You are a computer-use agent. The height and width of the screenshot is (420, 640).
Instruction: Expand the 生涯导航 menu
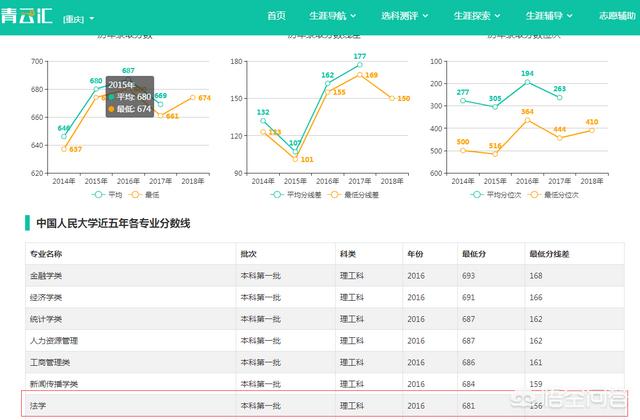[332, 16]
